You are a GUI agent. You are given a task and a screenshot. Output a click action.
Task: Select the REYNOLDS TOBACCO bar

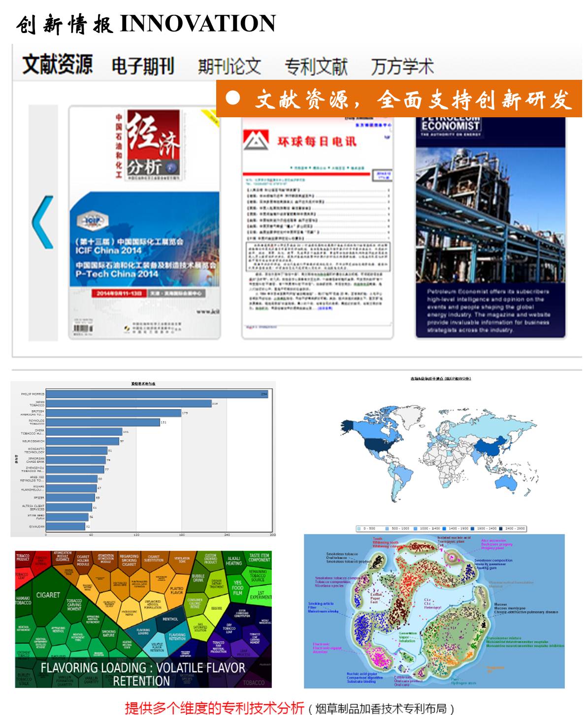103,422
